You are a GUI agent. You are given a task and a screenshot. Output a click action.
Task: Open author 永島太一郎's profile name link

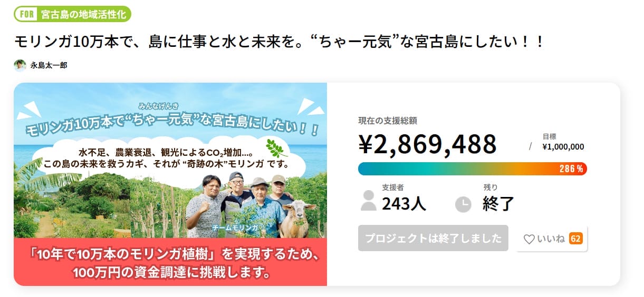coord(49,66)
